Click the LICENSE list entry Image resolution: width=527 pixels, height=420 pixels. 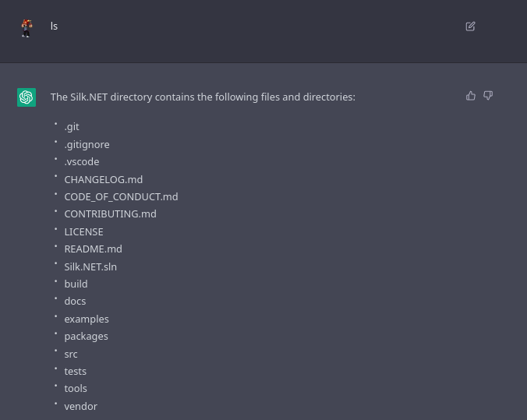[x=83, y=231]
